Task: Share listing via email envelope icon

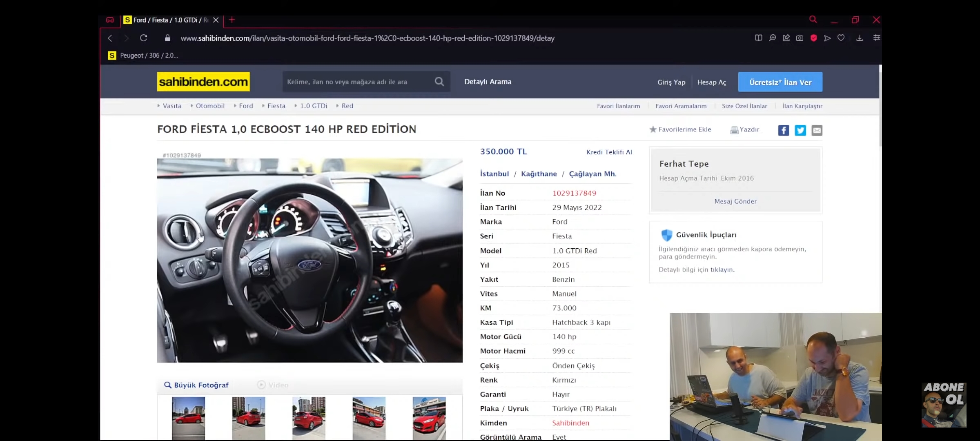Action: click(817, 130)
